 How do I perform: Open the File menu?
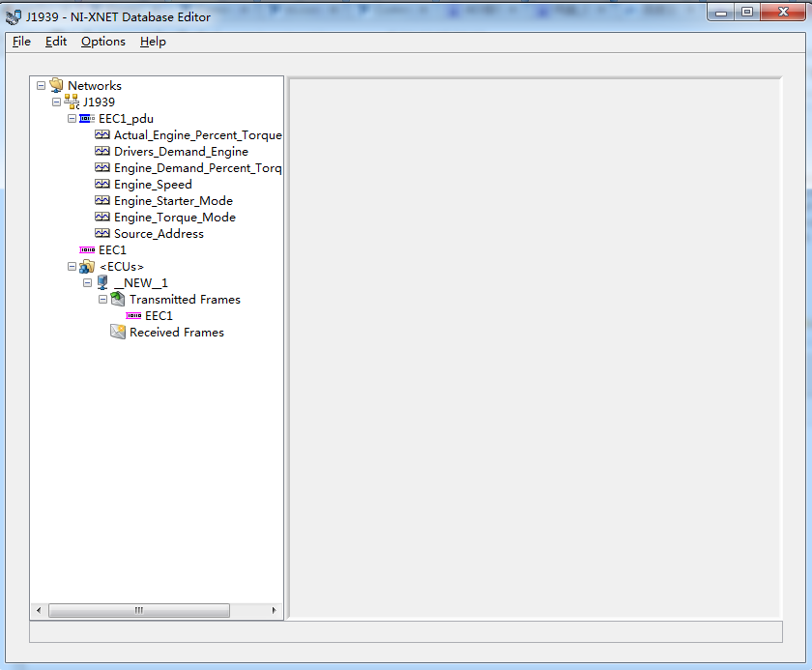tap(21, 42)
